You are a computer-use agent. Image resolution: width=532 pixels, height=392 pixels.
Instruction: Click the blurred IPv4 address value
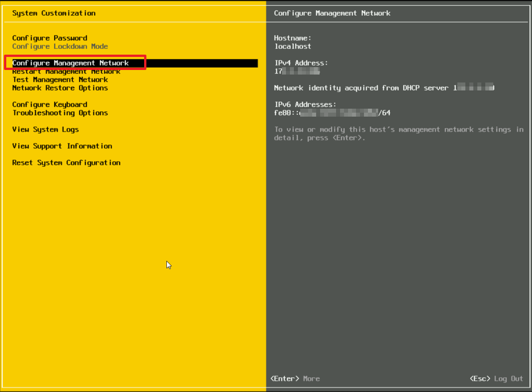coord(297,71)
